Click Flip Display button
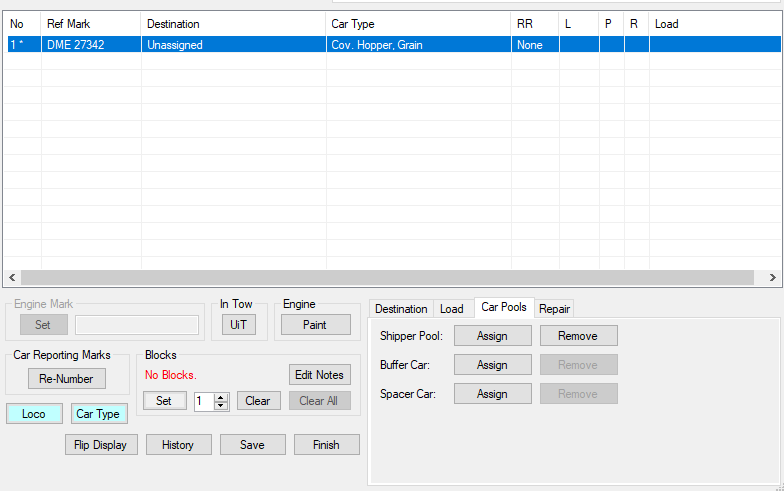The height and width of the screenshot is (491, 784). 101,445
